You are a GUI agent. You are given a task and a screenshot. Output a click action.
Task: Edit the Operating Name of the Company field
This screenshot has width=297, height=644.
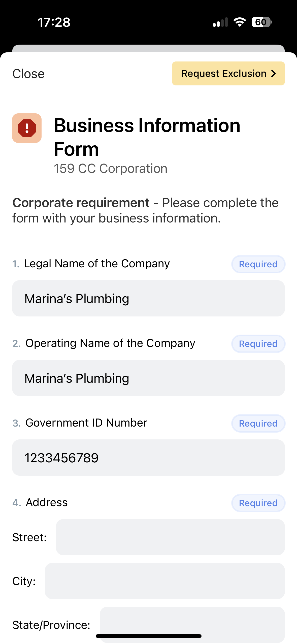click(x=148, y=378)
